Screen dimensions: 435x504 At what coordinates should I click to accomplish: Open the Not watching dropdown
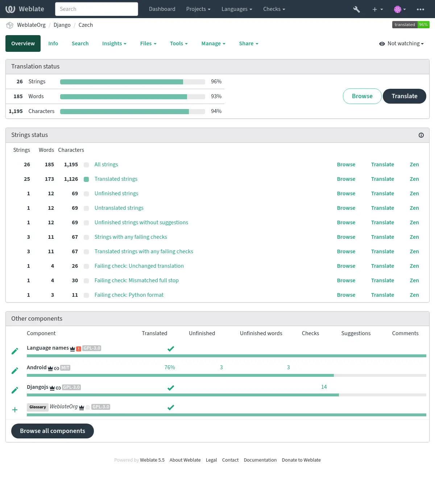pos(401,43)
